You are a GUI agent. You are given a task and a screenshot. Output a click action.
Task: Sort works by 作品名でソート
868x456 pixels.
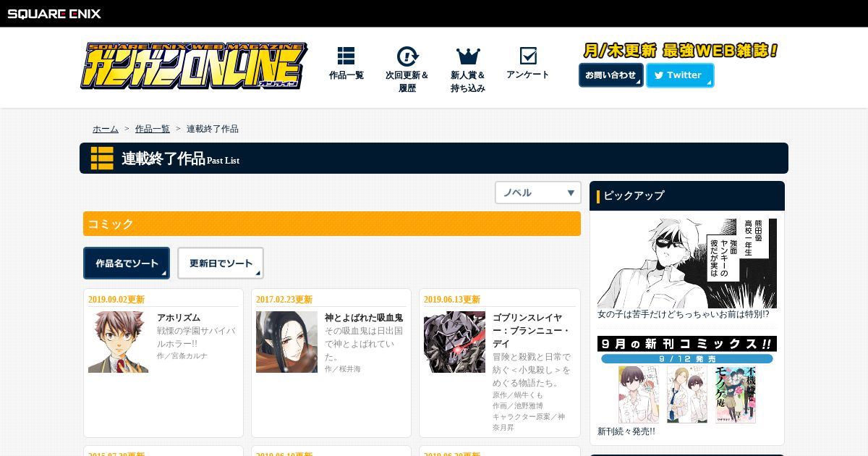click(x=127, y=263)
